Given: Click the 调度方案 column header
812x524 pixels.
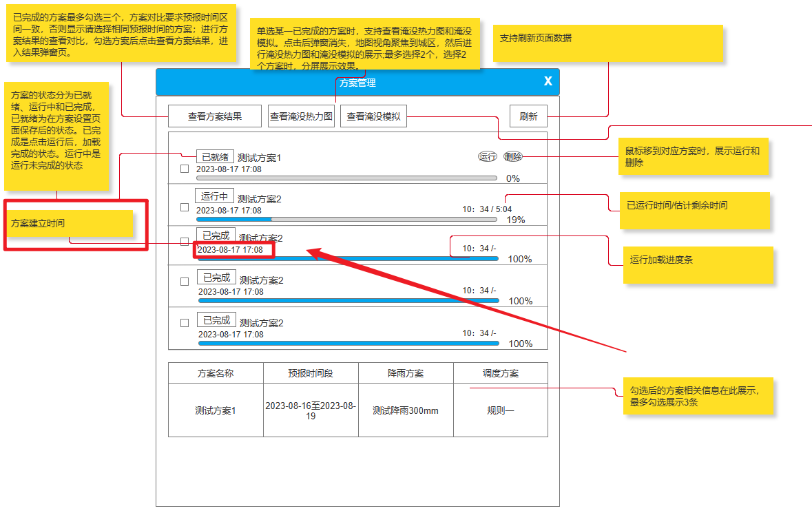Looking at the screenshot, I should coord(501,373).
